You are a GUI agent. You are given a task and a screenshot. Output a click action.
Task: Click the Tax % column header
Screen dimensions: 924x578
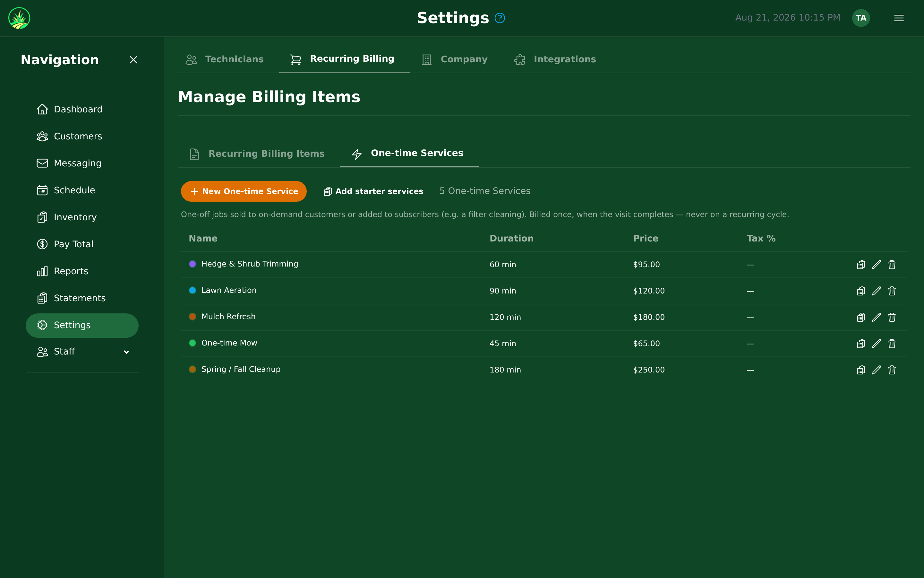tap(761, 239)
